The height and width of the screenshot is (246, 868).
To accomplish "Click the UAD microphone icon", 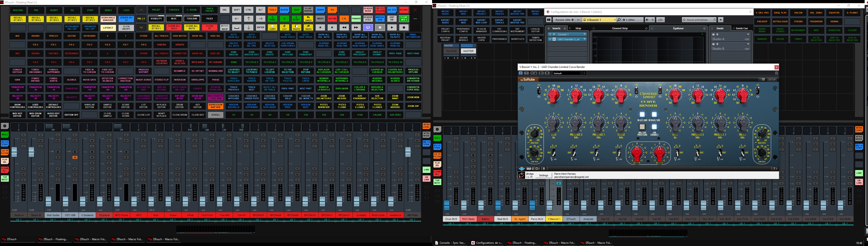I will tap(544, 169).
